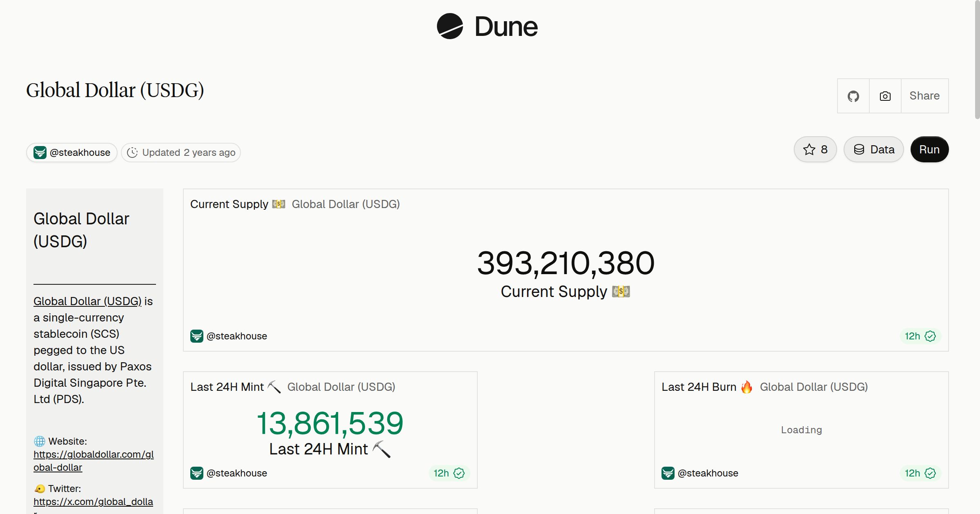The image size is (980, 514).
Task: Open Global Dollar (USDG) query link in Current Supply
Action: [346, 204]
